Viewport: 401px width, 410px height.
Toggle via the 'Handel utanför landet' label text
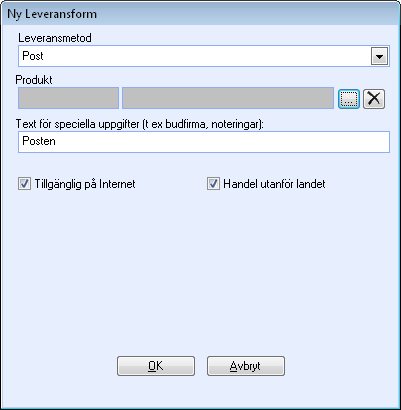(274, 184)
